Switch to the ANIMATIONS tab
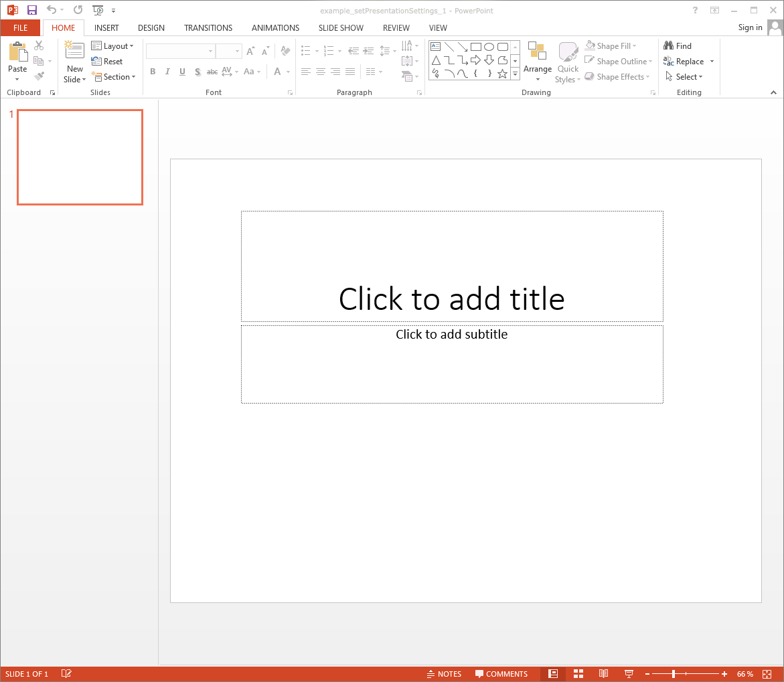 click(x=275, y=28)
